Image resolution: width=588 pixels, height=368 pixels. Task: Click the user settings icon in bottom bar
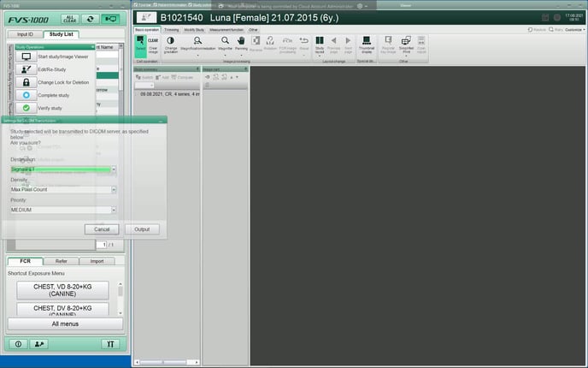[38, 344]
